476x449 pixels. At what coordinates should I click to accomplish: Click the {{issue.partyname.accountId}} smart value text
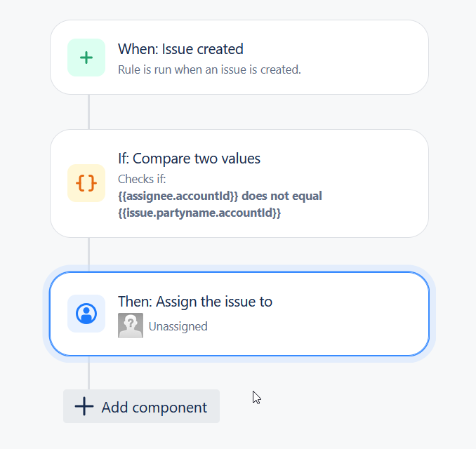click(199, 213)
